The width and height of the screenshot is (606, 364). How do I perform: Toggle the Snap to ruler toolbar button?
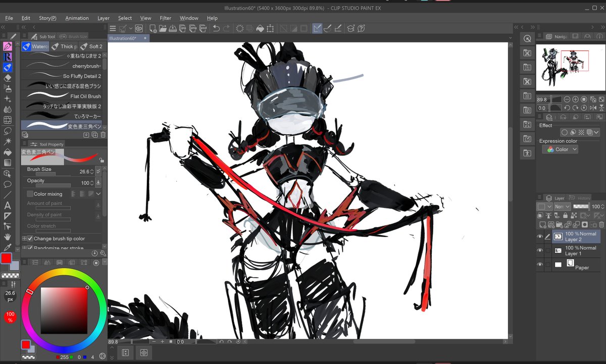pyautogui.click(x=318, y=29)
